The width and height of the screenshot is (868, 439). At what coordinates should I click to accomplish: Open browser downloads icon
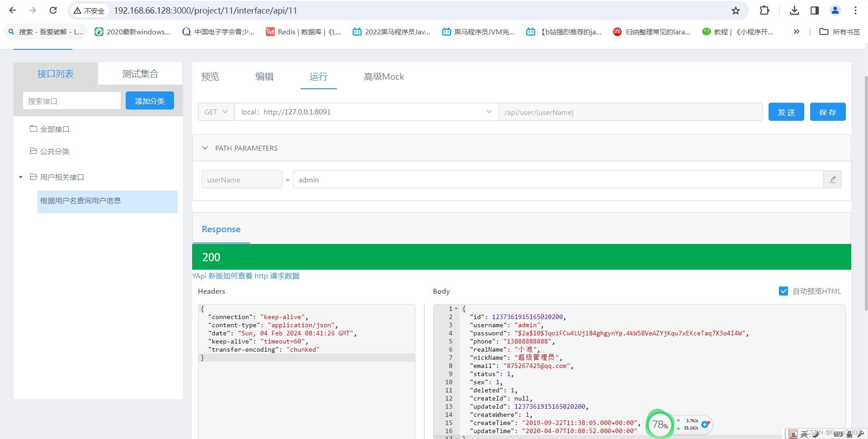(794, 10)
